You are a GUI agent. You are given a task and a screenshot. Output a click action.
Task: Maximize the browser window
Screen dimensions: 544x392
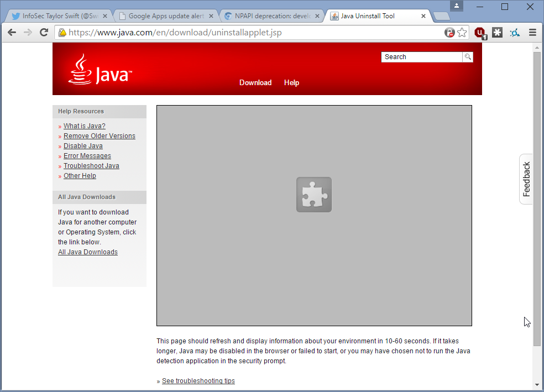coord(505,7)
